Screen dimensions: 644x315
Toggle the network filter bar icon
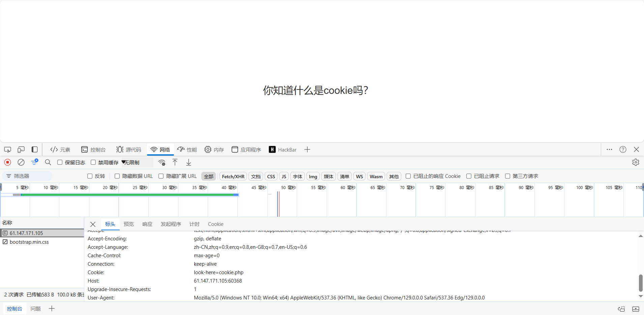tap(34, 162)
